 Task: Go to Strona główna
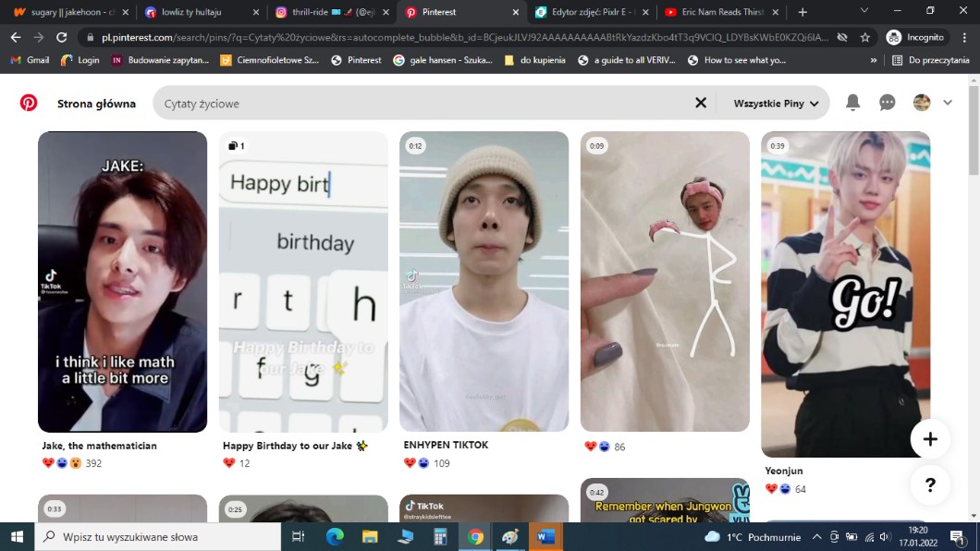tap(96, 104)
